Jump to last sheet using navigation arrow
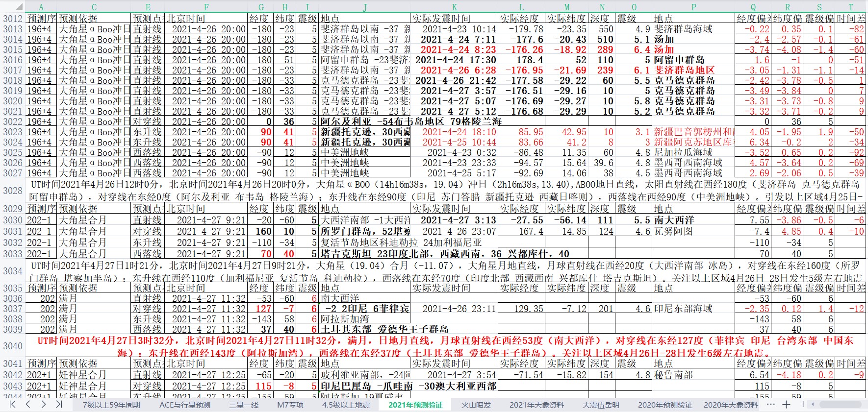This screenshot has height=412, width=868. [x=59, y=404]
